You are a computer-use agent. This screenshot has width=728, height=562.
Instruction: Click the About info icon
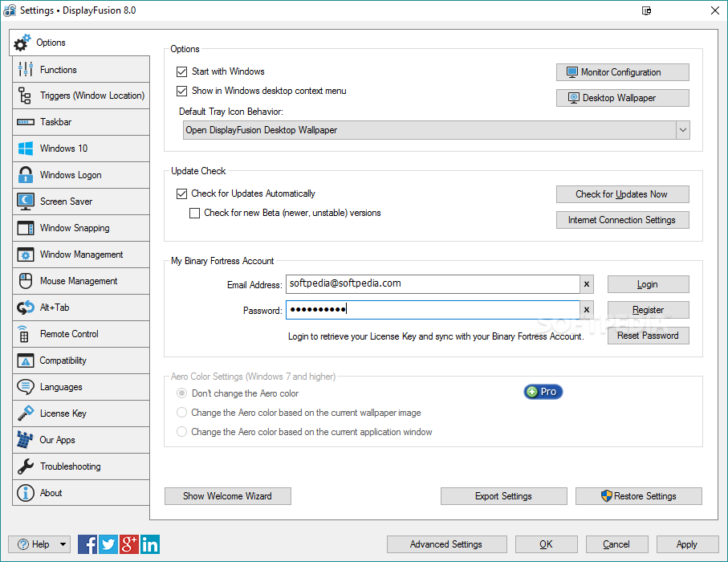coord(25,493)
